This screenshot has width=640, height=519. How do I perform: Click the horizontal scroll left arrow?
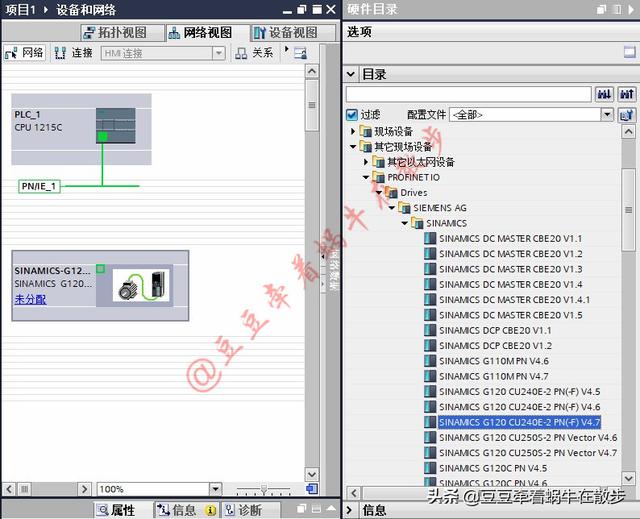(9, 489)
